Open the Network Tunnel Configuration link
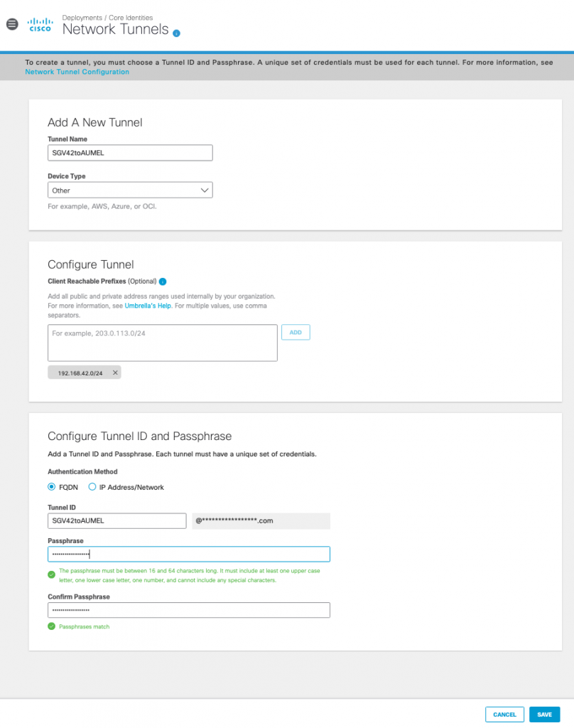The image size is (574, 728). (x=77, y=72)
